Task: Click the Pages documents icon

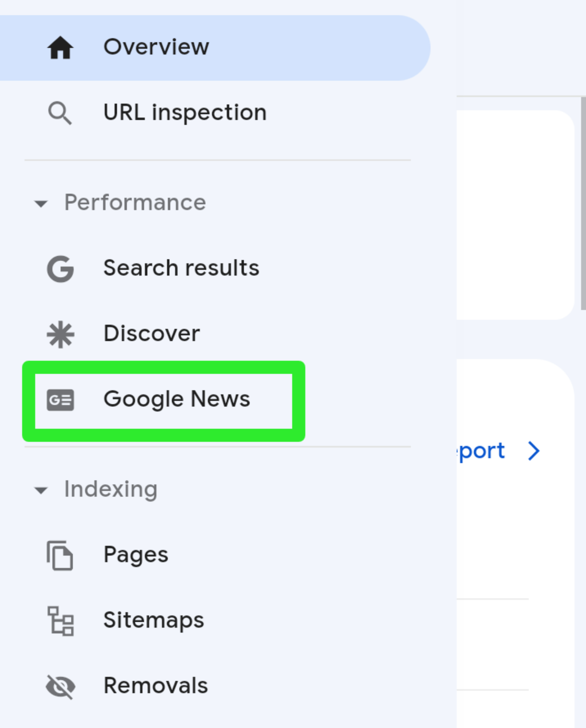Action: pyautogui.click(x=60, y=555)
